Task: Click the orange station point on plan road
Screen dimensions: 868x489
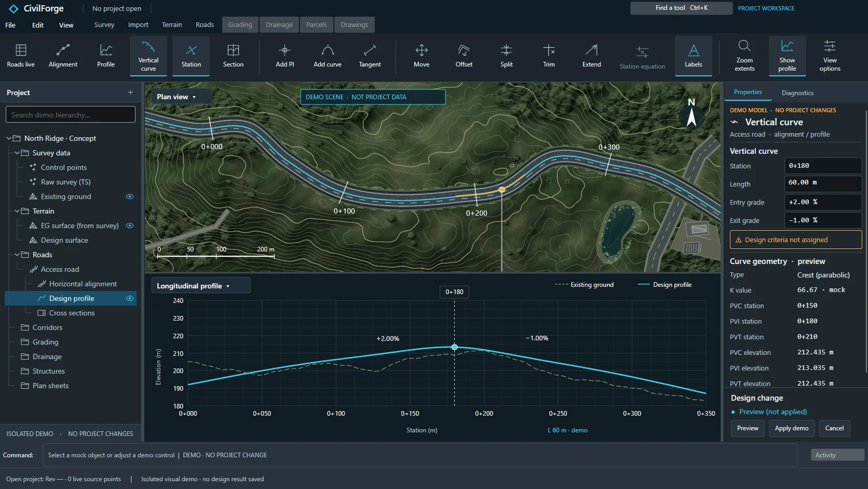Action: click(502, 190)
